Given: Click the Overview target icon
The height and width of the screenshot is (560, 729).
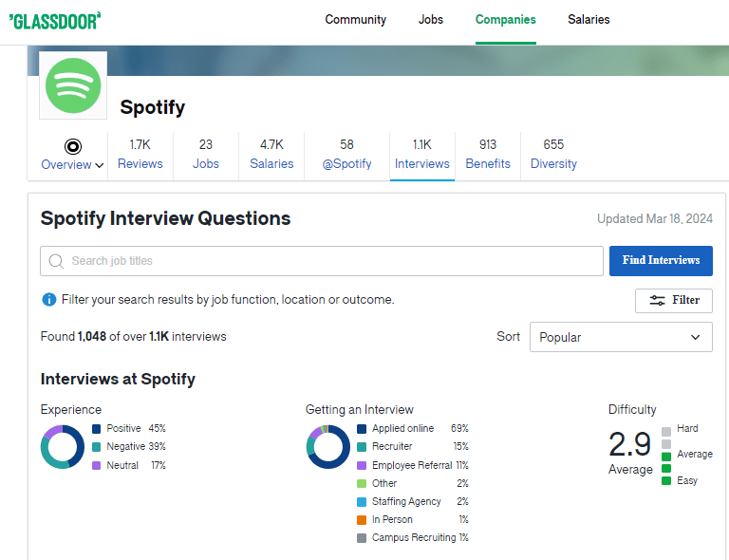Looking at the screenshot, I should [x=72, y=146].
